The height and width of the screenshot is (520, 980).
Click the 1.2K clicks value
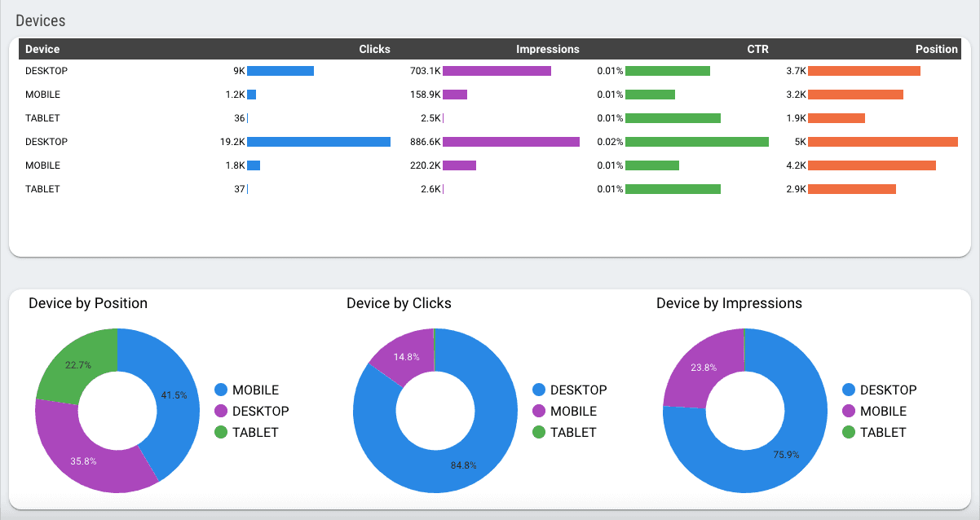[236, 95]
